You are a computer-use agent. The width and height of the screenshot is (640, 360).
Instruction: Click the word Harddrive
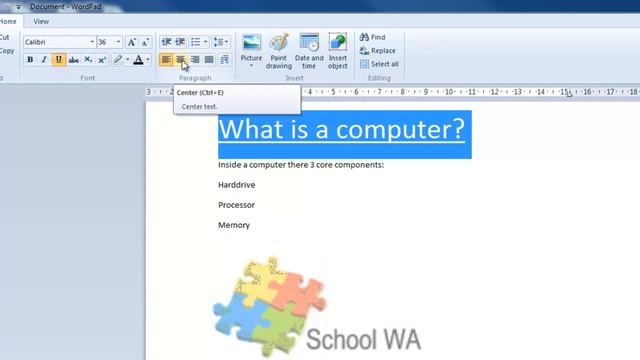(x=236, y=184)
